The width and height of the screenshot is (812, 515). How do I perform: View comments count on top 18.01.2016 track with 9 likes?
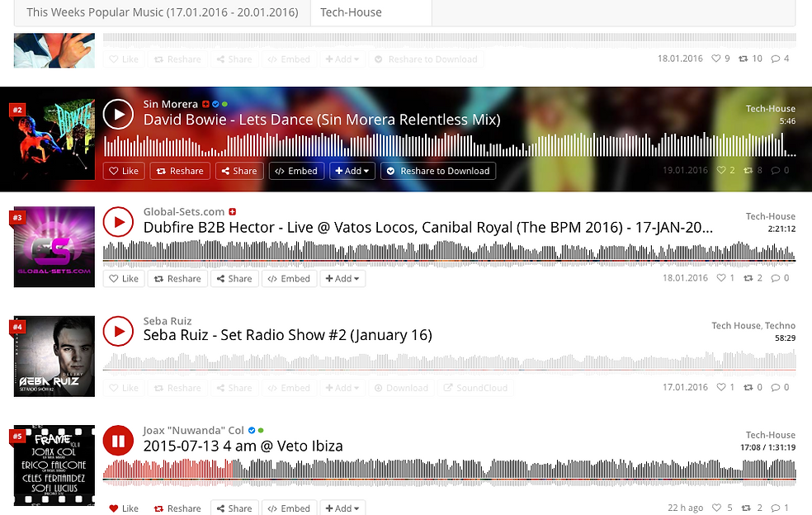[x=780, y=59]
